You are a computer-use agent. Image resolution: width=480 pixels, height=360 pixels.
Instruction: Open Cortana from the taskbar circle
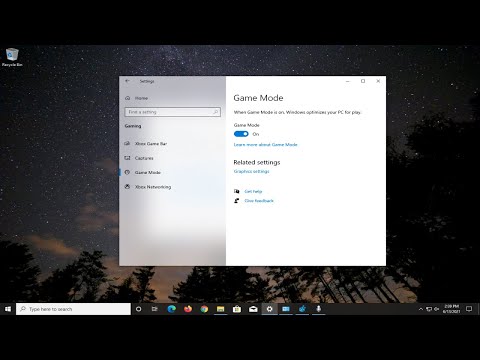(138, 309)
